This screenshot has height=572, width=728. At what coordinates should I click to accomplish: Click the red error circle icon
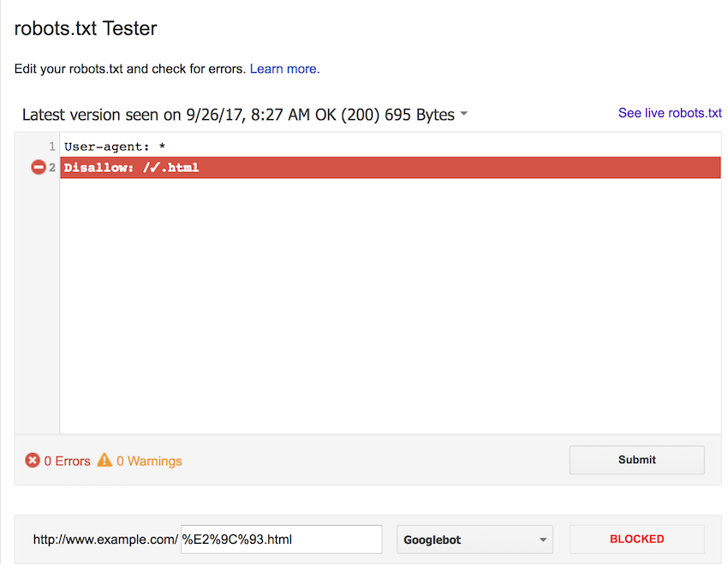click(x=33, y=461)
